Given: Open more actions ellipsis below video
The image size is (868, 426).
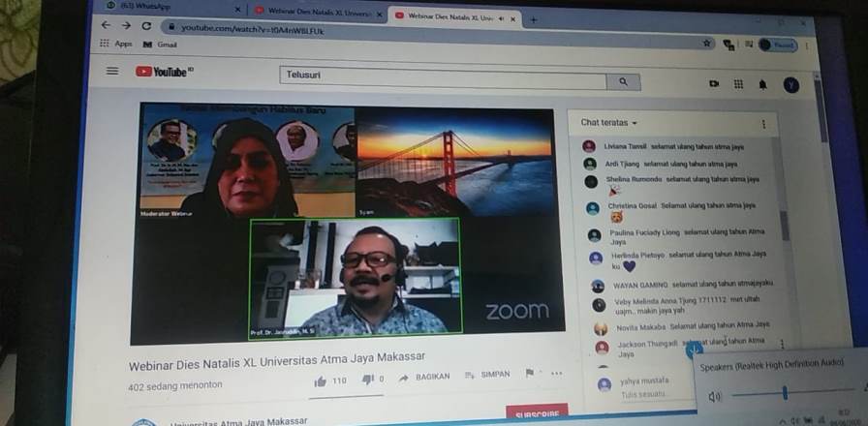Looking at the screenshot, I should point(556,374).
